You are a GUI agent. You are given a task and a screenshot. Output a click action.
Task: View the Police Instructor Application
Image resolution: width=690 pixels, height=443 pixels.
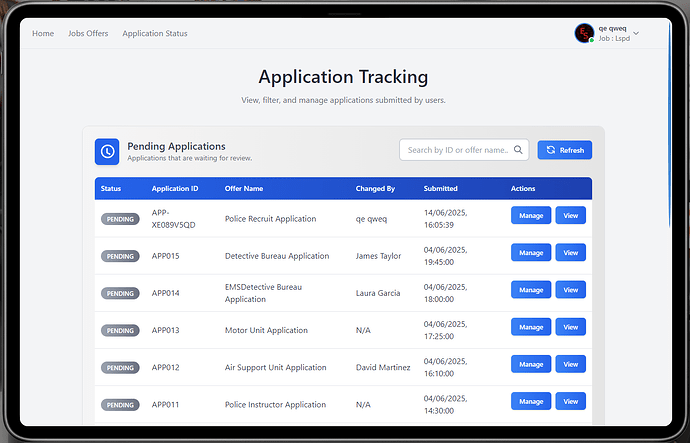point(570,401)
